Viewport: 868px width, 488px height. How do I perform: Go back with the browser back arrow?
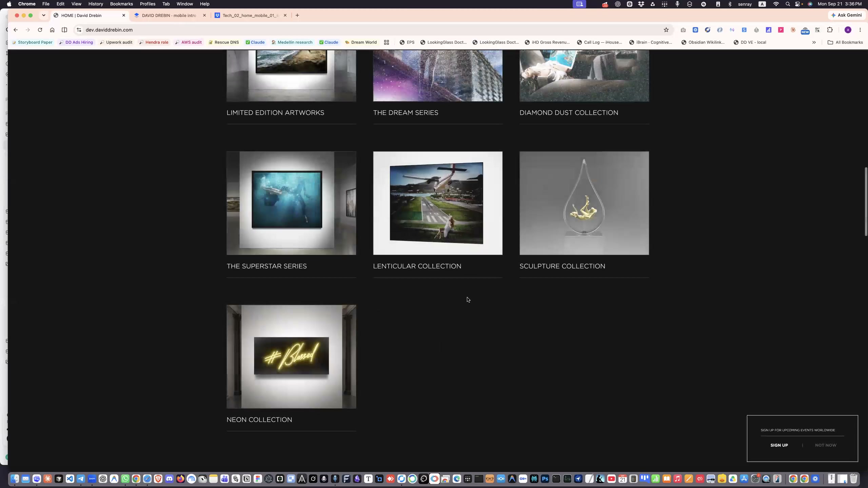point(16,30)
